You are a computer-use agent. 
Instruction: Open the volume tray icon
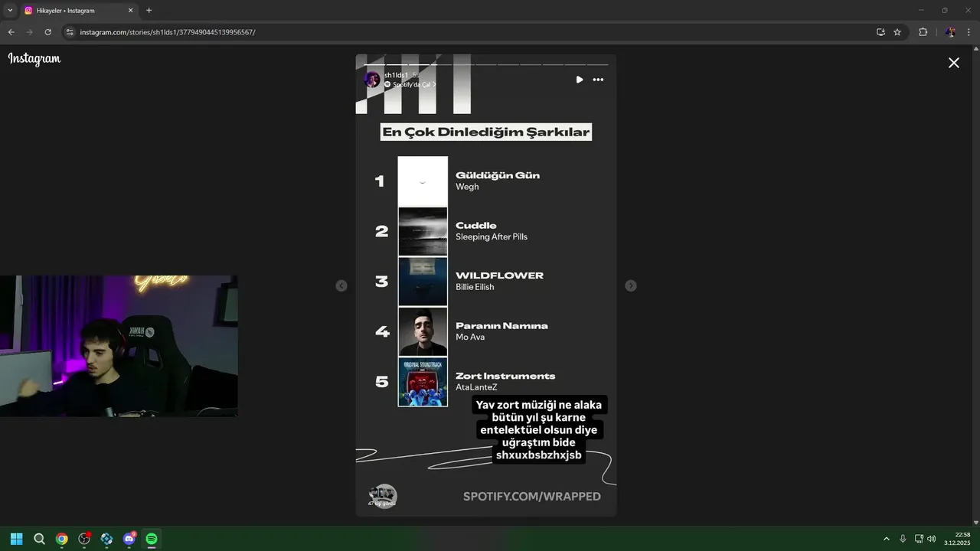tap(932, 539)
